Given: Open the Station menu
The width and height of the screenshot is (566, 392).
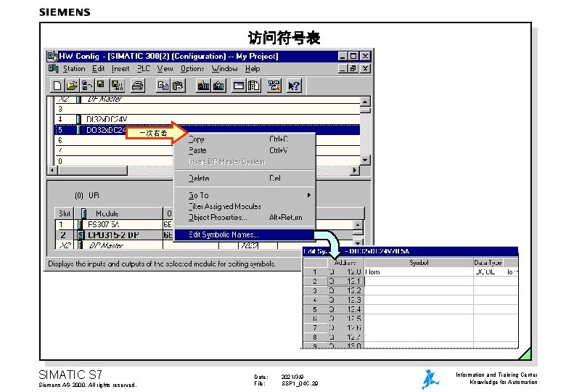Looking at the screenshot, I should 74,68.
